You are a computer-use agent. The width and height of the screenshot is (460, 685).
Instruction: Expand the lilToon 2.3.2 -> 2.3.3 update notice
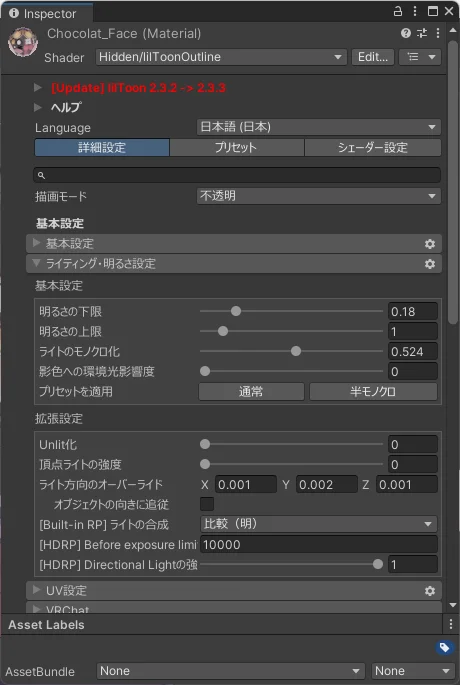tap(38, 88)
